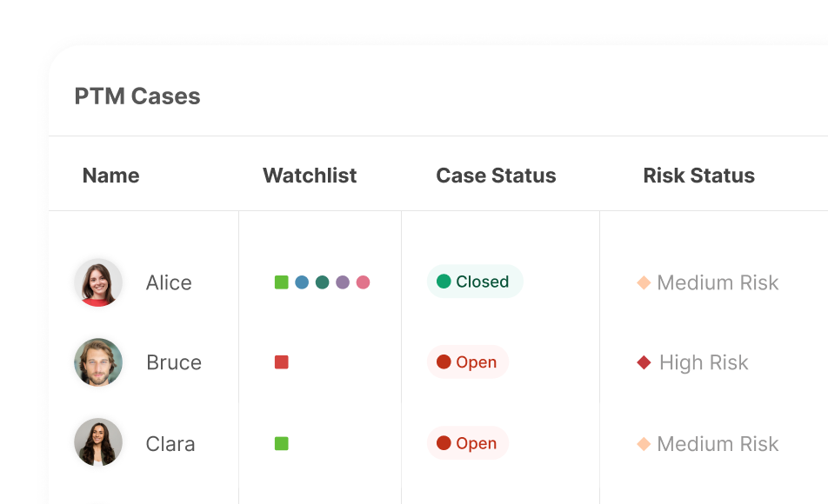Click Alice's orange Medium Risk diamond icon
Screen dimensions: 828x504
(644, 282)
